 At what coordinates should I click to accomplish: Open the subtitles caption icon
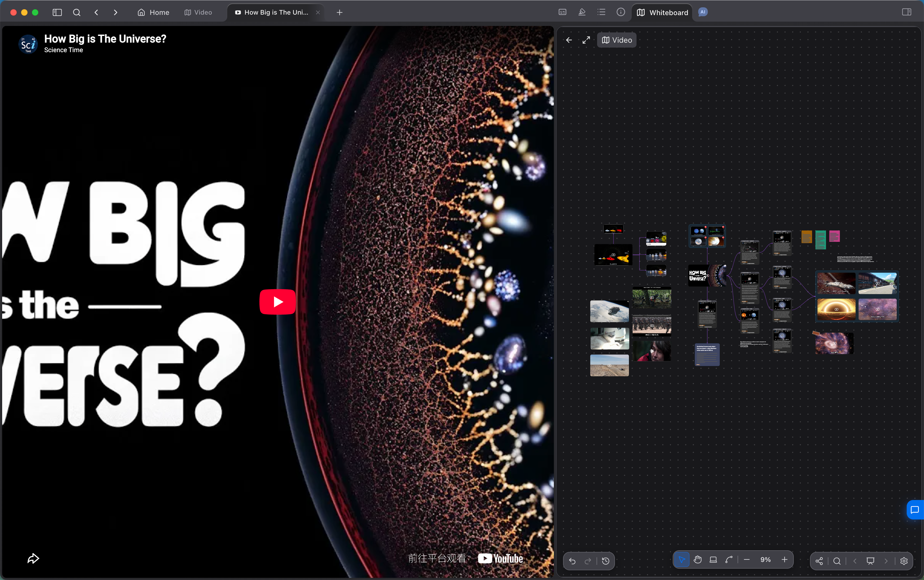[563, 12]
